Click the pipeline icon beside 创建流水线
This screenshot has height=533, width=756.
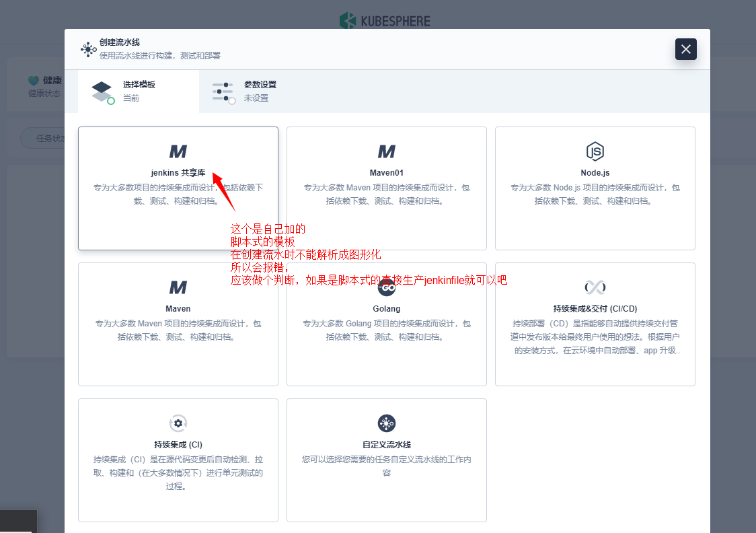click(x=88, y=49)
